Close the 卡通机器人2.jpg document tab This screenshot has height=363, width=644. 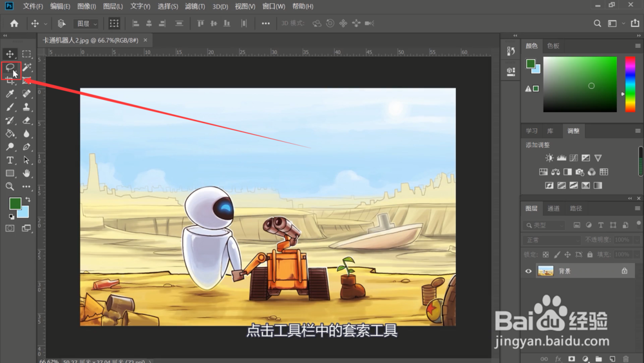click(x=146, y=40)
